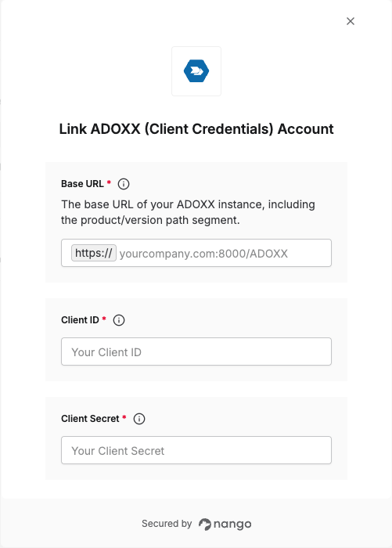
Task: Show info tooltip for Client ID
Action: [x=119, y=320]
